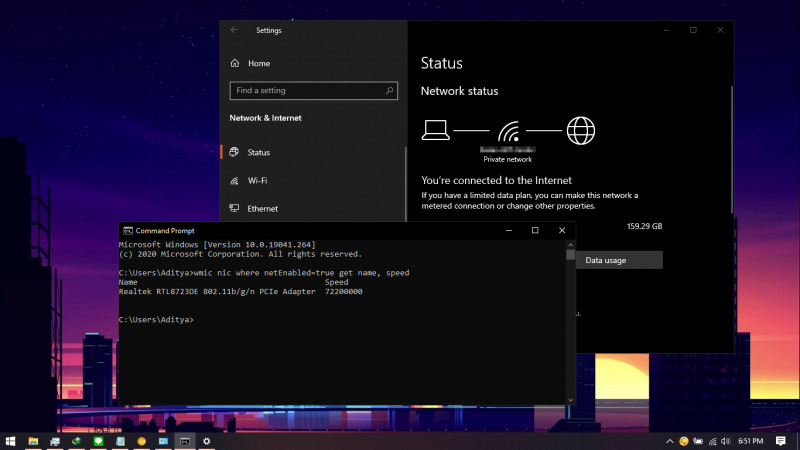Select the Wi-Fi signal icon in sidebar
The width and height of the screenshot is (800, 450).
(x=234, y=181)
